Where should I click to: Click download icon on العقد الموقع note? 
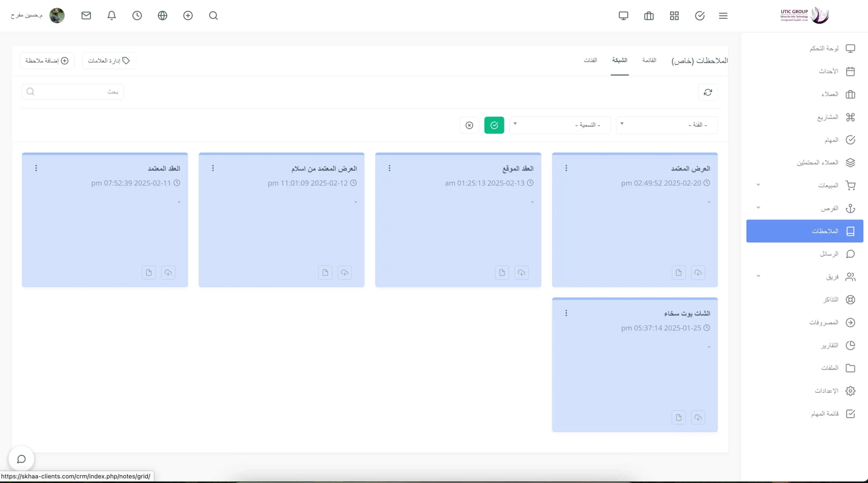point(521,272)
